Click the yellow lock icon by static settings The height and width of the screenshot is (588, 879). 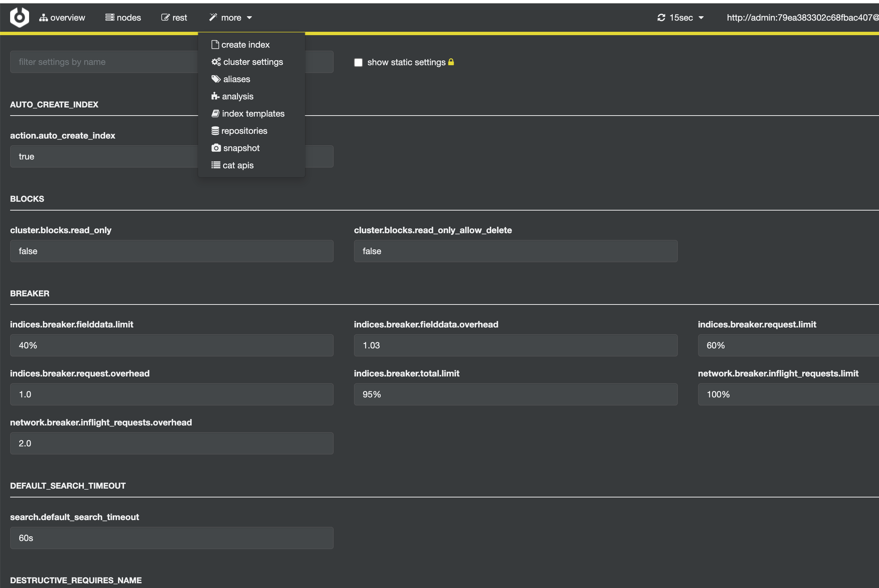coord(451,62)
